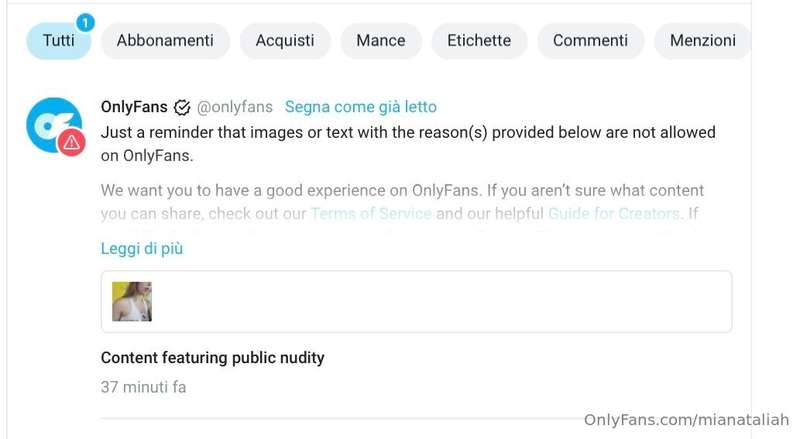Click the 37 minuti fa timestamp
This screenshot has height=439, width=800.
tap(143, 387)
